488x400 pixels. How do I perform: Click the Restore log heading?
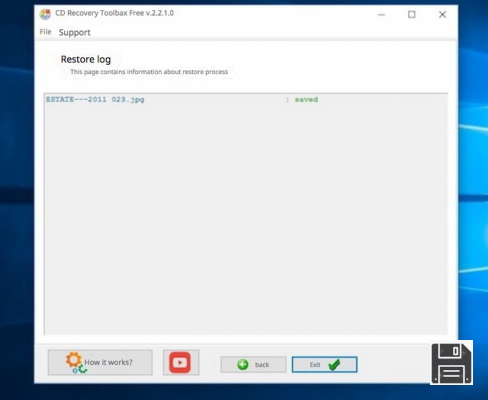pyautogui.click(x=86, y=59)
